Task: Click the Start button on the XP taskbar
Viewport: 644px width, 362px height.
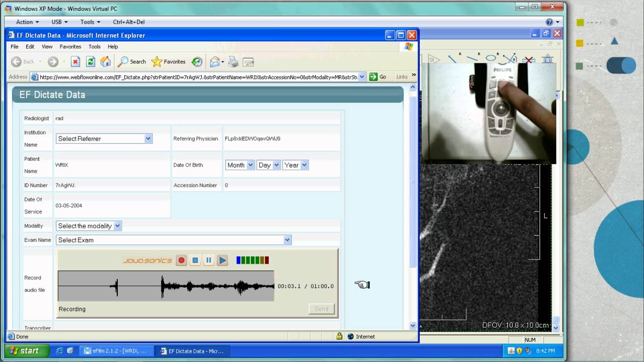Action: point(28,351)
